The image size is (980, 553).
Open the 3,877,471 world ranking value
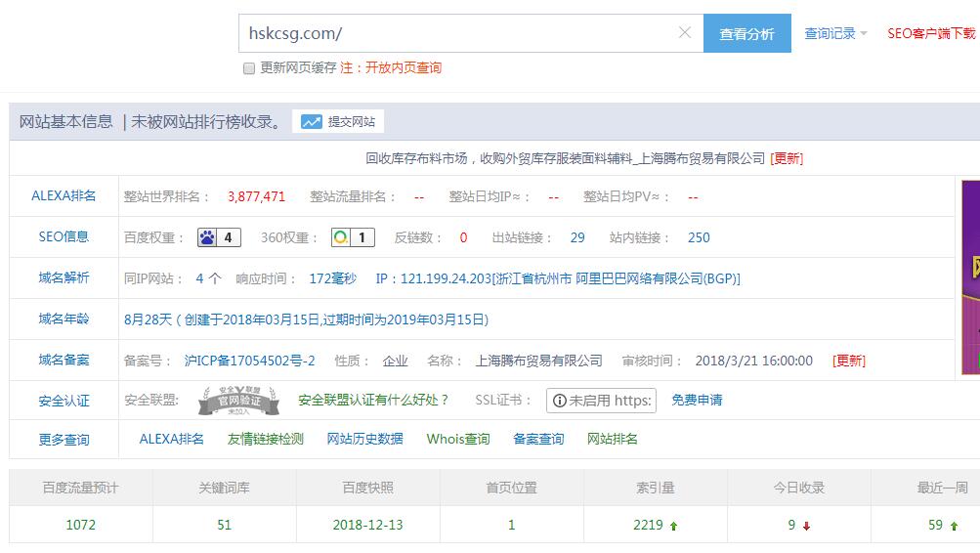(256, 196)
